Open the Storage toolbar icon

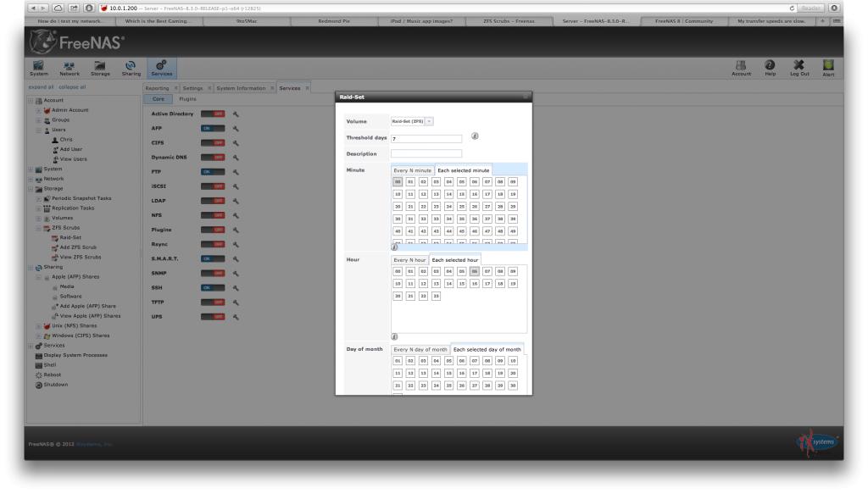[100, 68]
